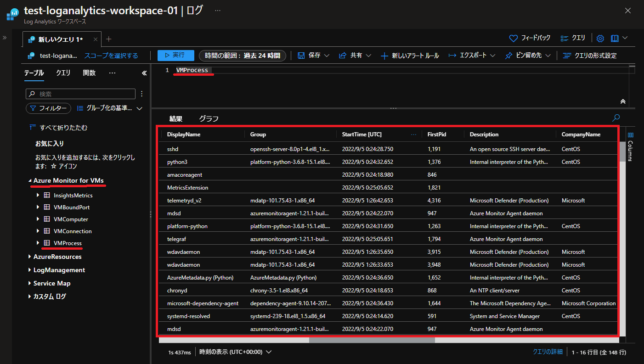Click the export arrow icon

(452, 56)
